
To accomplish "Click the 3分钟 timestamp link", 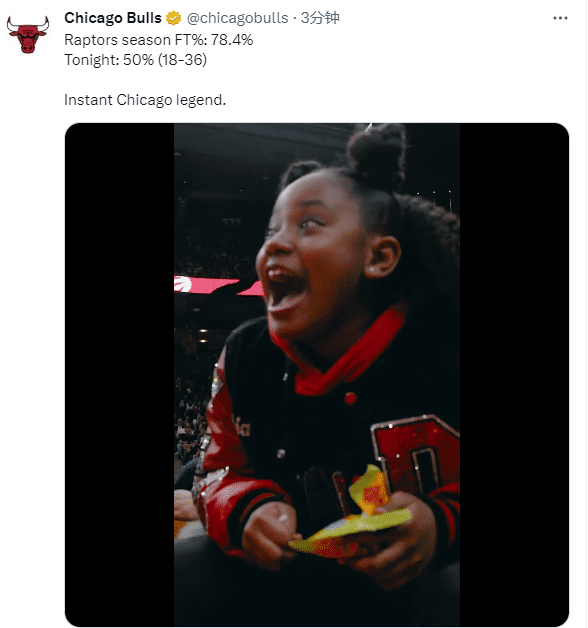I will (x=320, y=18).
